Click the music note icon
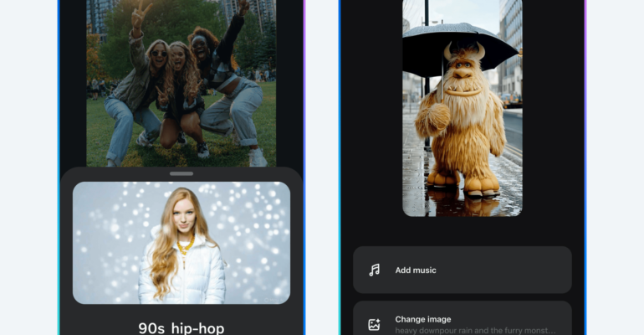 click(x=374, y=270)
